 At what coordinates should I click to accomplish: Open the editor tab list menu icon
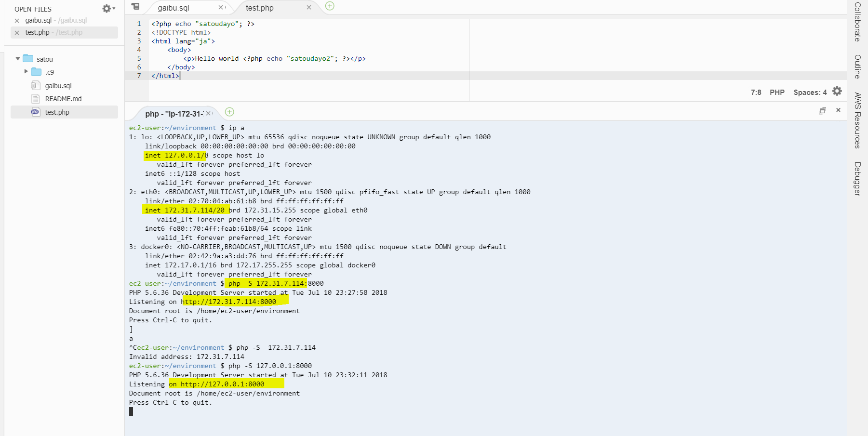[x=136, y=7]
